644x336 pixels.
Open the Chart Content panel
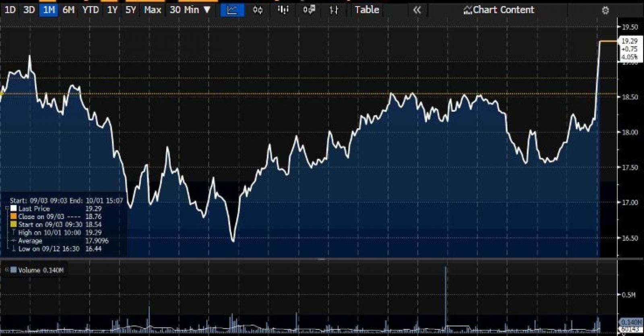click(499, 10)
